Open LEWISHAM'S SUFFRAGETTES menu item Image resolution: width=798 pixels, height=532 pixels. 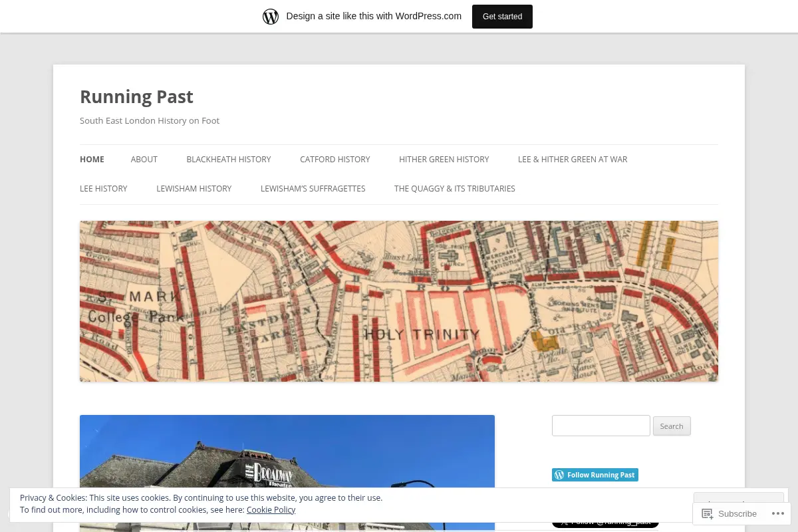tap(313, 189)
